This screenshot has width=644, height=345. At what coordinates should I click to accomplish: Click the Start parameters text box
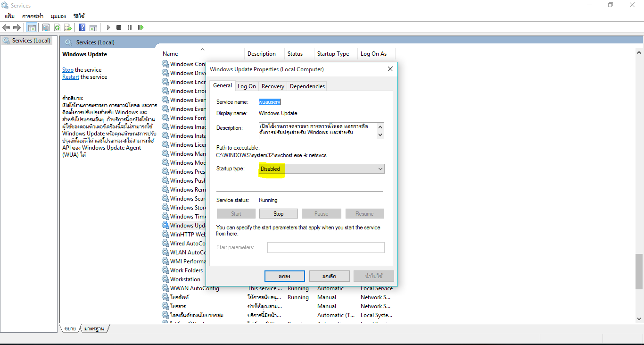pos(326,247)
